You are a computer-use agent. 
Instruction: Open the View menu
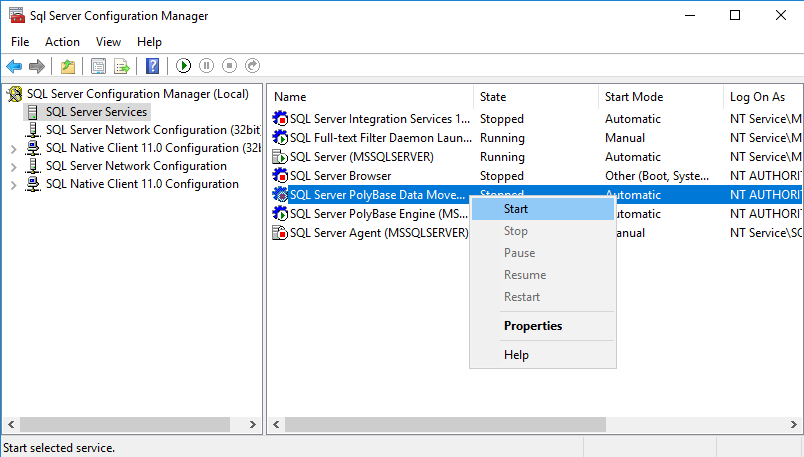(x=108, y=42)
